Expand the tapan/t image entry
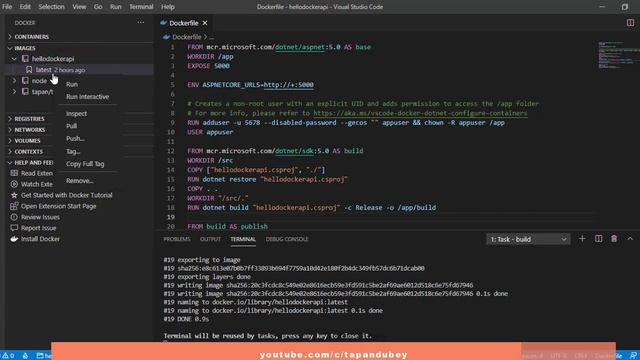This screenshot has height=360, width=640. (x=15, y=91)
